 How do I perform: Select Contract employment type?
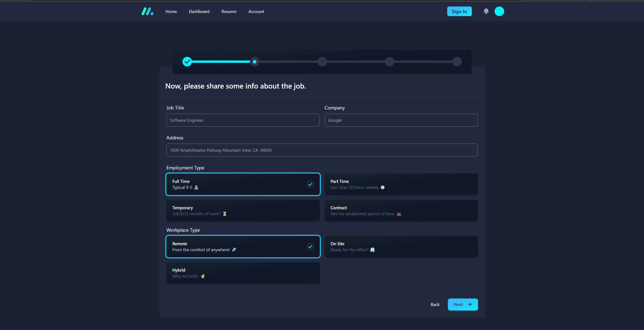pyautogui.click(x=401, y=210)
